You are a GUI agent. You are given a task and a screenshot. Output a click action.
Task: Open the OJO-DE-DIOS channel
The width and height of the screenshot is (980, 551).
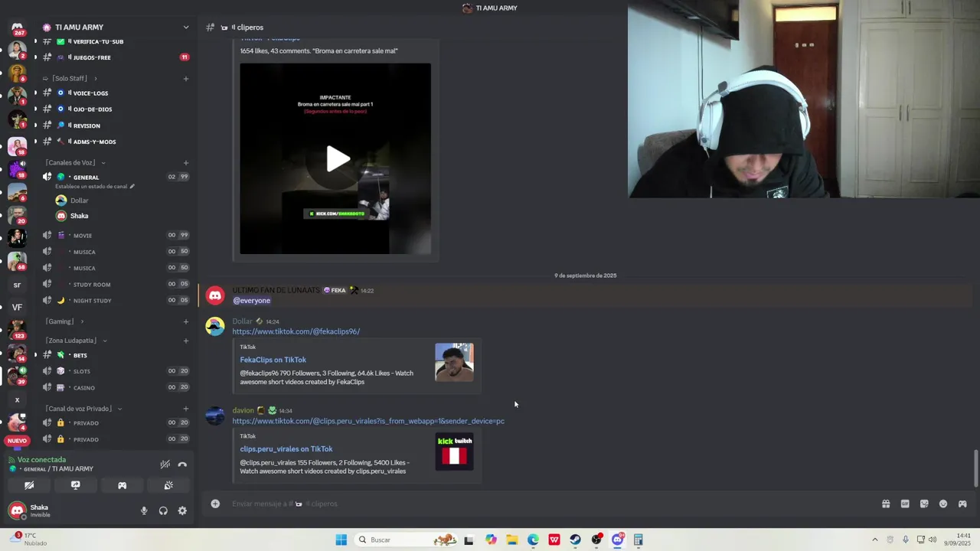coord(115,109)
